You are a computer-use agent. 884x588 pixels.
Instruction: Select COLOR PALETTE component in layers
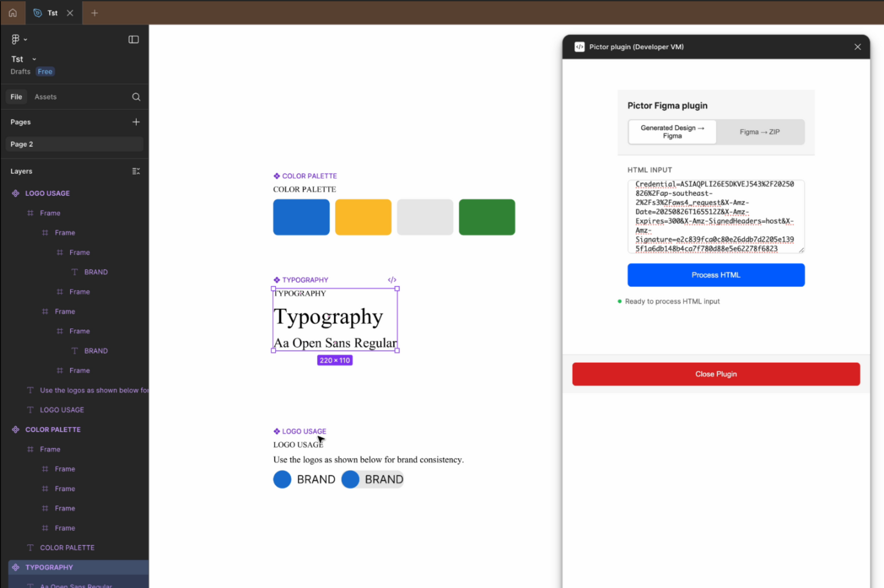coord(52,430)
